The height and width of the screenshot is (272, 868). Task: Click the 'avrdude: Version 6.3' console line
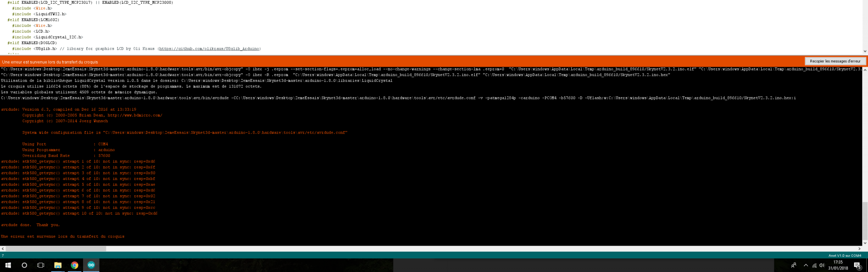pos(69,109)
